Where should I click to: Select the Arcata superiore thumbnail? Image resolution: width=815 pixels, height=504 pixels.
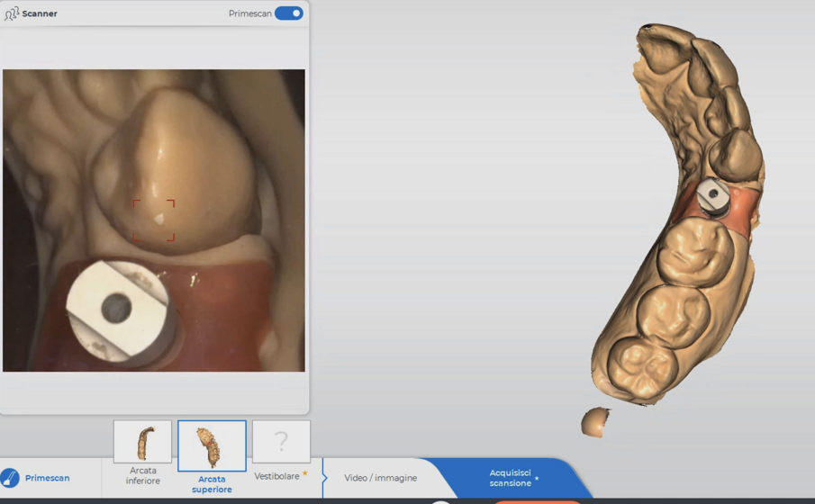click(212, 445)
